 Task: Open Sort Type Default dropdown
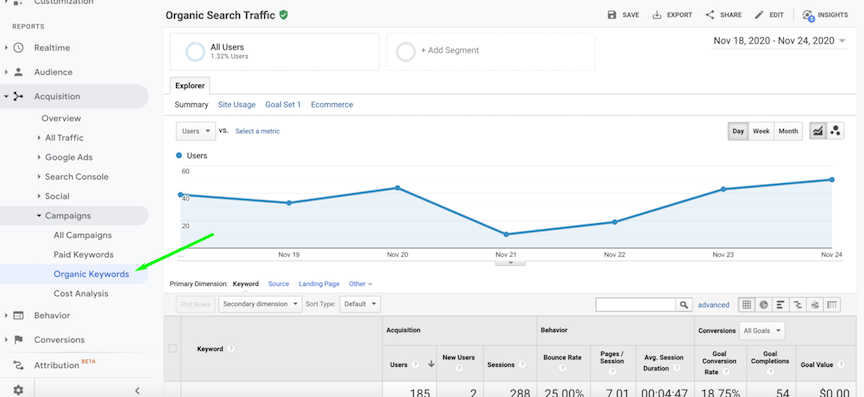[x=360, y=304]
